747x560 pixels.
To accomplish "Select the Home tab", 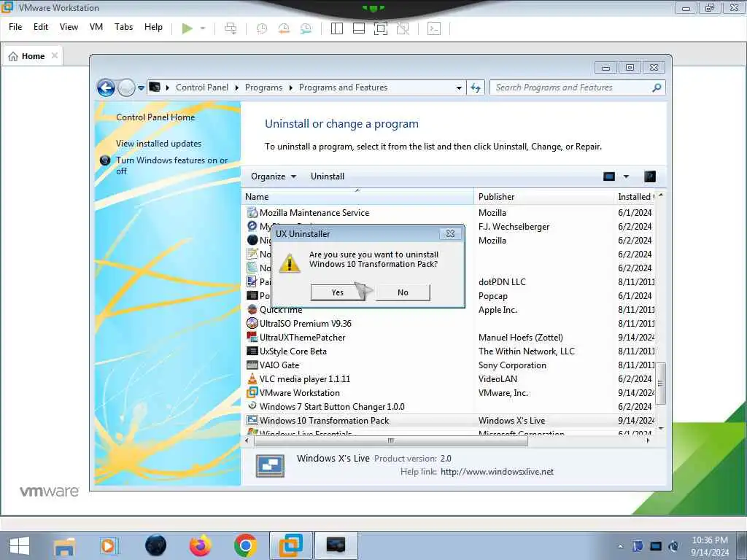I will click(x=32, y=56).
